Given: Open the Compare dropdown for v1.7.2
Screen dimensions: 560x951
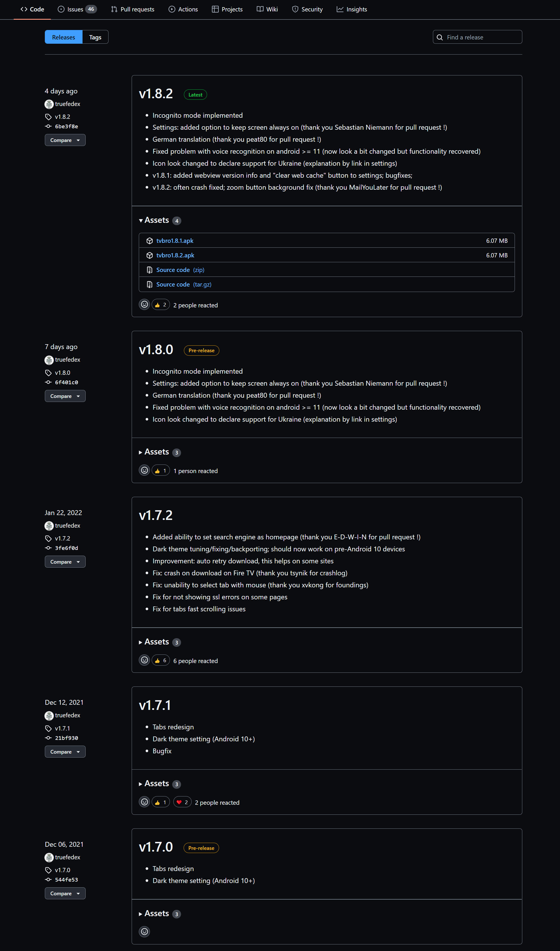Looking at the screenshot, I should tap(65, 562).
